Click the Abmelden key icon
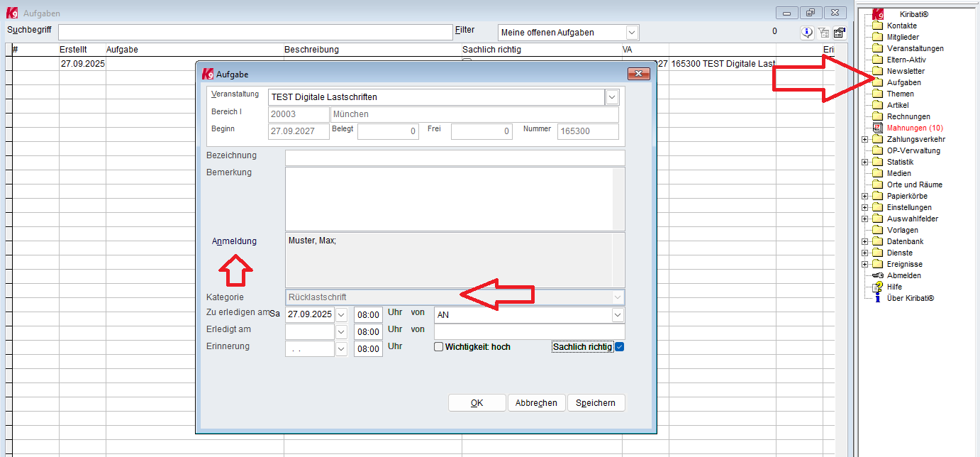The width and height of the screenshot is (980, 457). tap(877, 275)
